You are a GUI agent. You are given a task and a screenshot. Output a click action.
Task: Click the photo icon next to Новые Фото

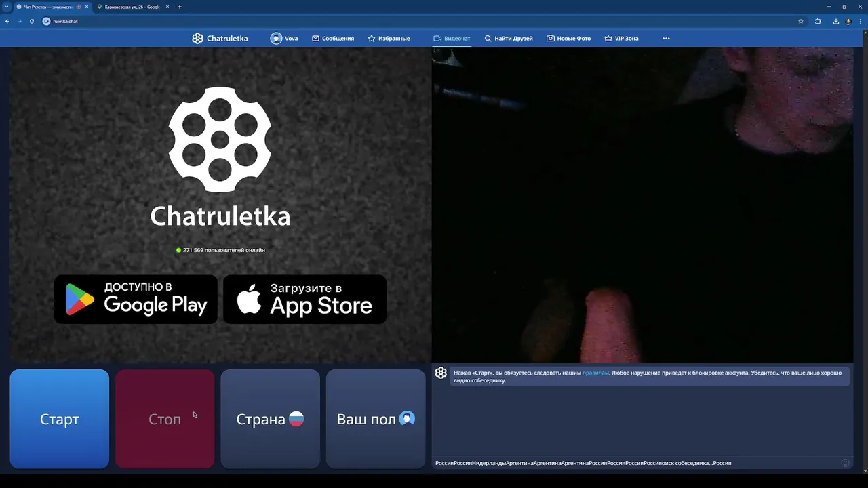[x=551, y=39]
